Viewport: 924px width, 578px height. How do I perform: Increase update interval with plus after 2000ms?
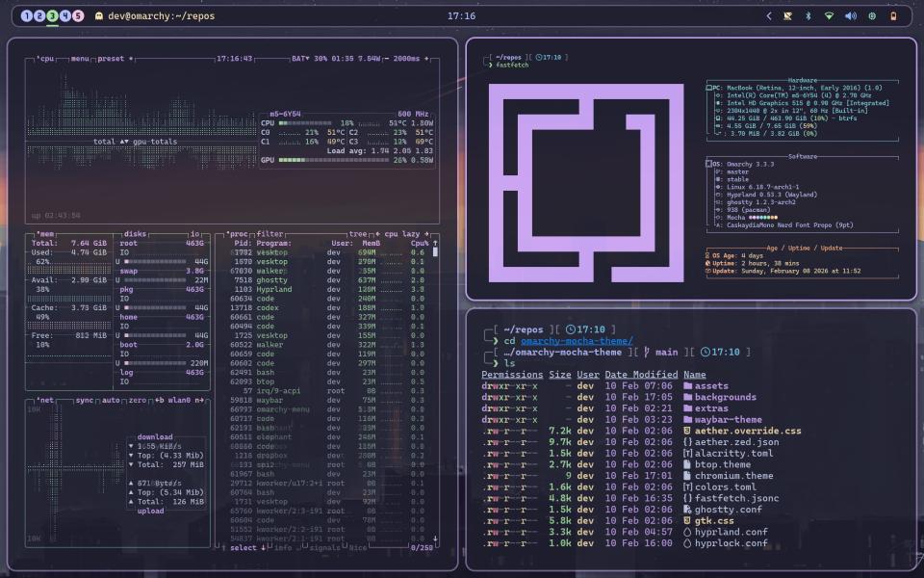pyautogui.click(x=426, y=59)
